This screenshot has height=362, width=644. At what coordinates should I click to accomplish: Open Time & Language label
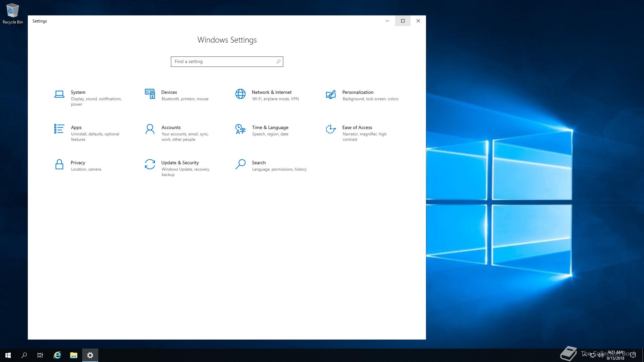coord(270,127)
